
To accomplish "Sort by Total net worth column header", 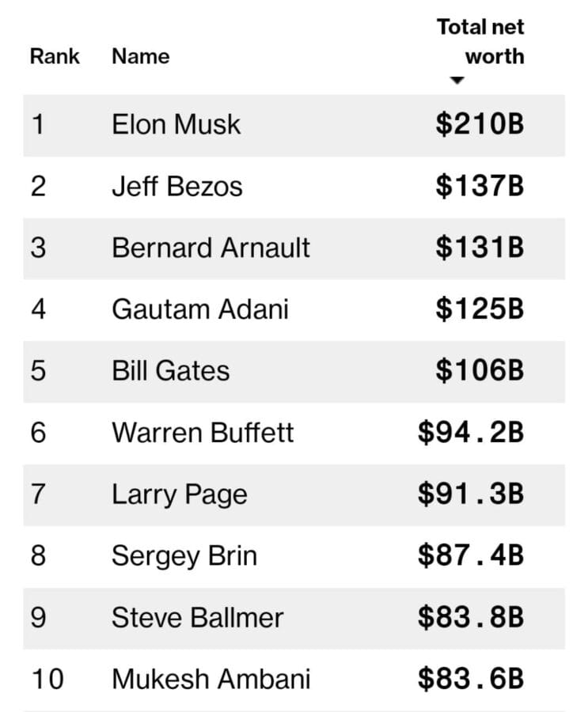I will [x=480, y=42].
